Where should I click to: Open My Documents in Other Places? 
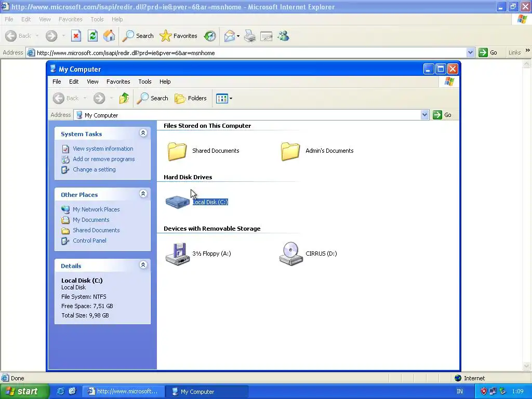click(x=91, y=220)
